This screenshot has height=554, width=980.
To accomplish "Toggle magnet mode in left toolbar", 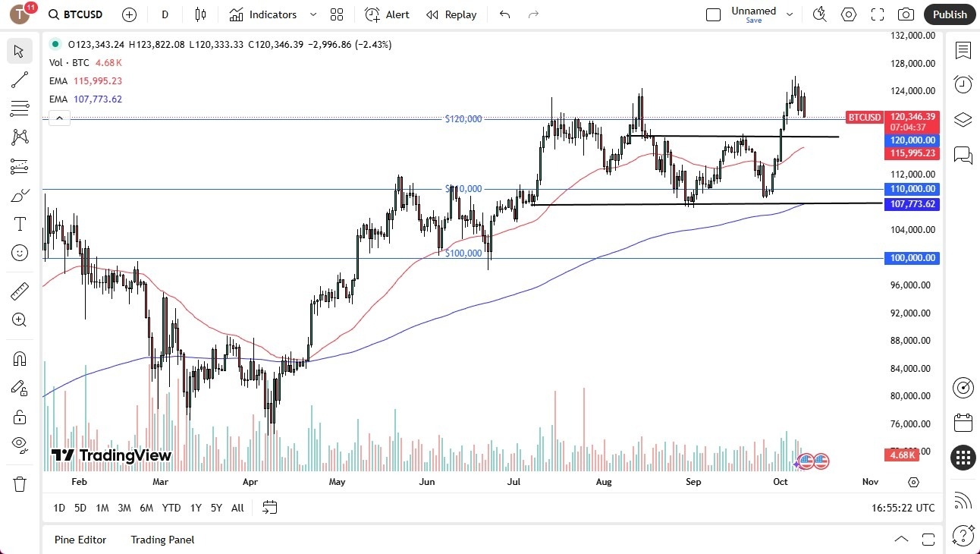I will point(19,358).
